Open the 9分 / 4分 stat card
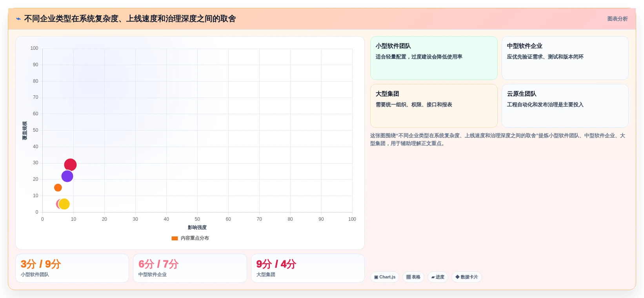The height and width of the screenshot is (298, 644). (308, 268)
